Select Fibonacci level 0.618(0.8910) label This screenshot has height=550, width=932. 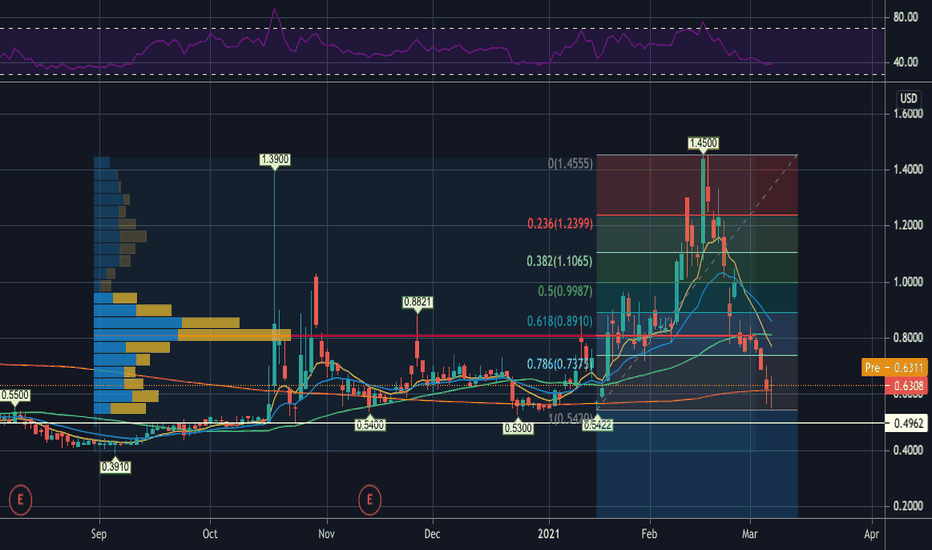coord(559,322)
